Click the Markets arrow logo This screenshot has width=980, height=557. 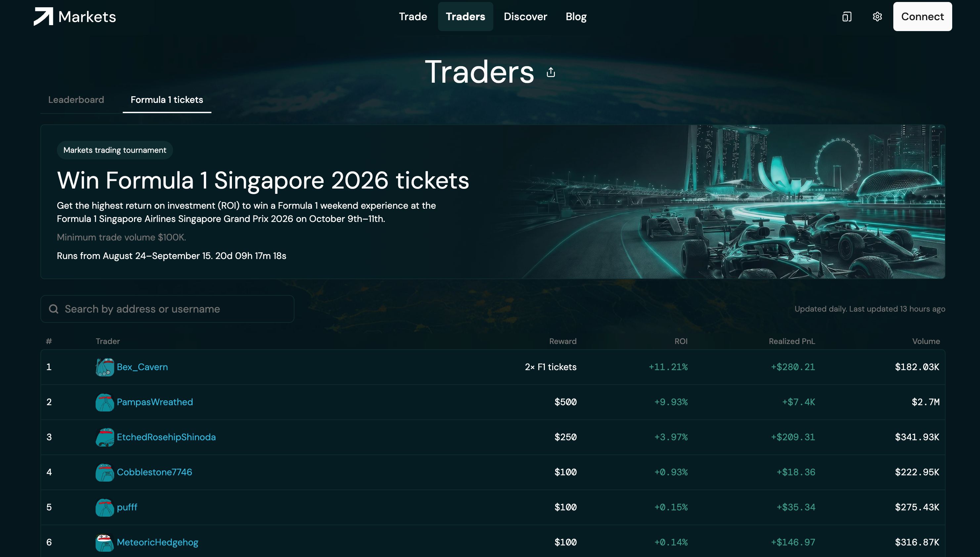coord(43,17)
